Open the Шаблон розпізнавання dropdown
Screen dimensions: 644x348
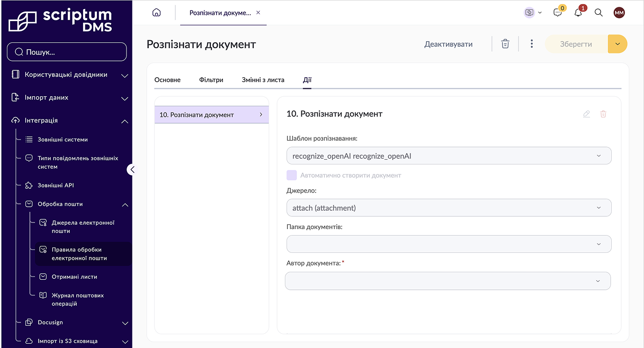449,155
